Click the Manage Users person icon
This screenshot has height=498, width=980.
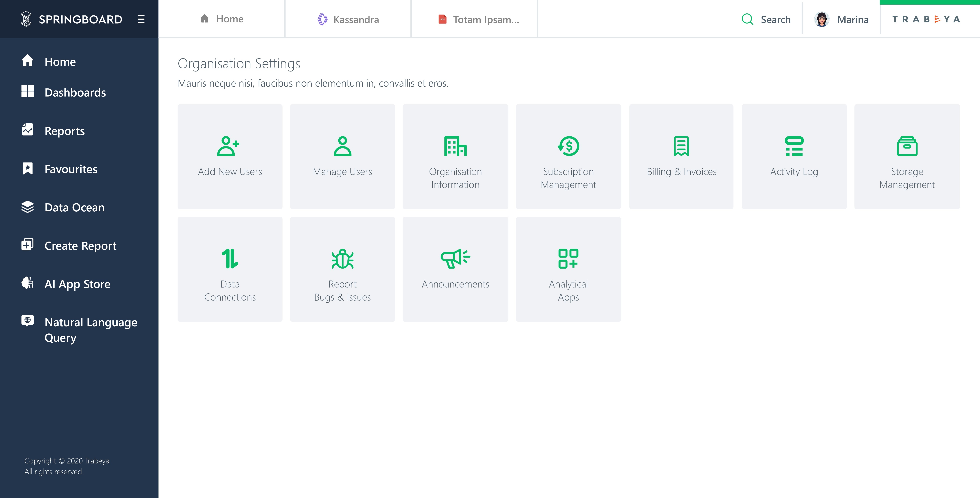(342, 146)
